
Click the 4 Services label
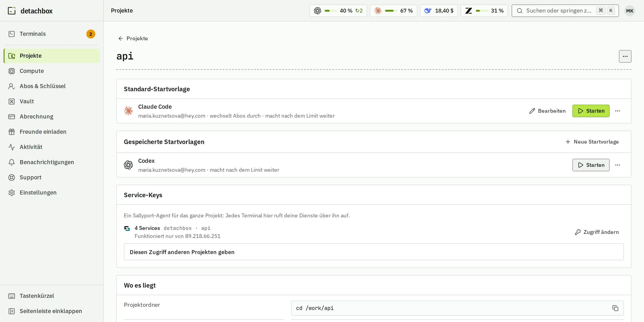[x=147, y=228]
